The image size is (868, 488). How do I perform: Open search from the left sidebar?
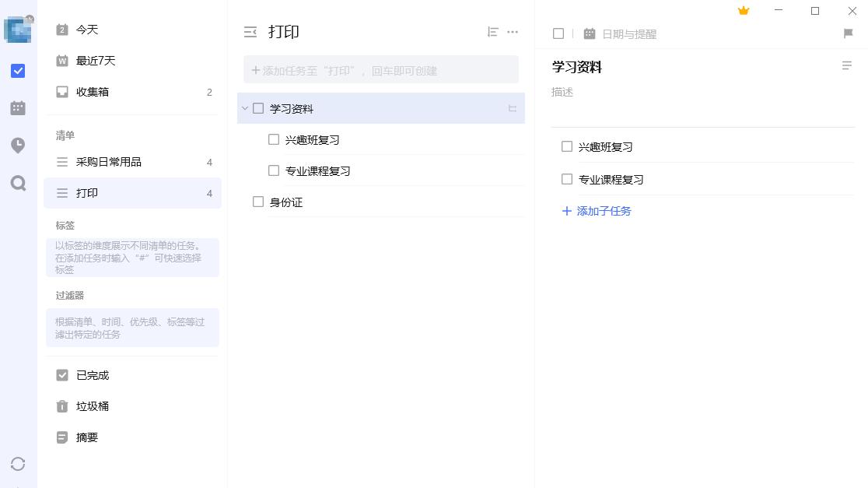17,182
